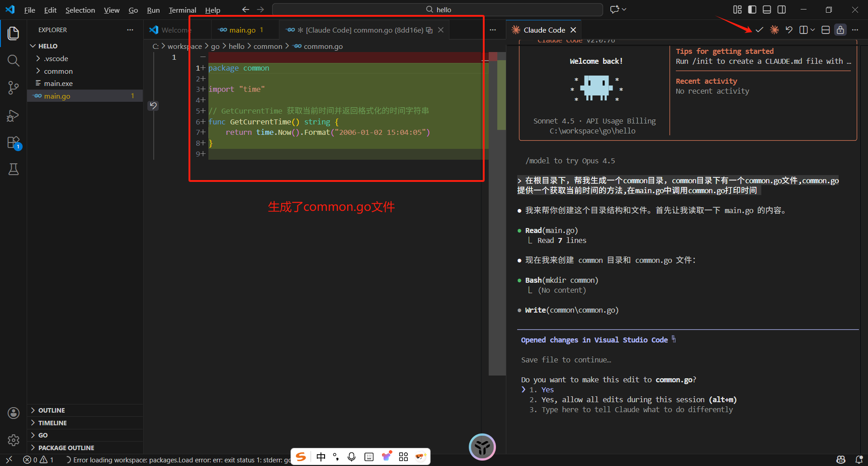Open the Source Control view
868x466 pixels.
pyautogui.click(x=14, y=88)
